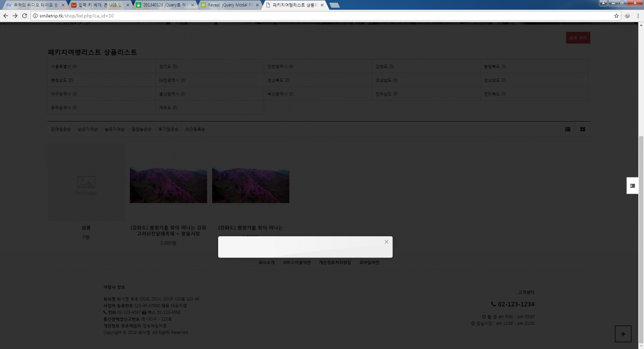Open 제주도 (0) category
644x349 pixels.
168,107
